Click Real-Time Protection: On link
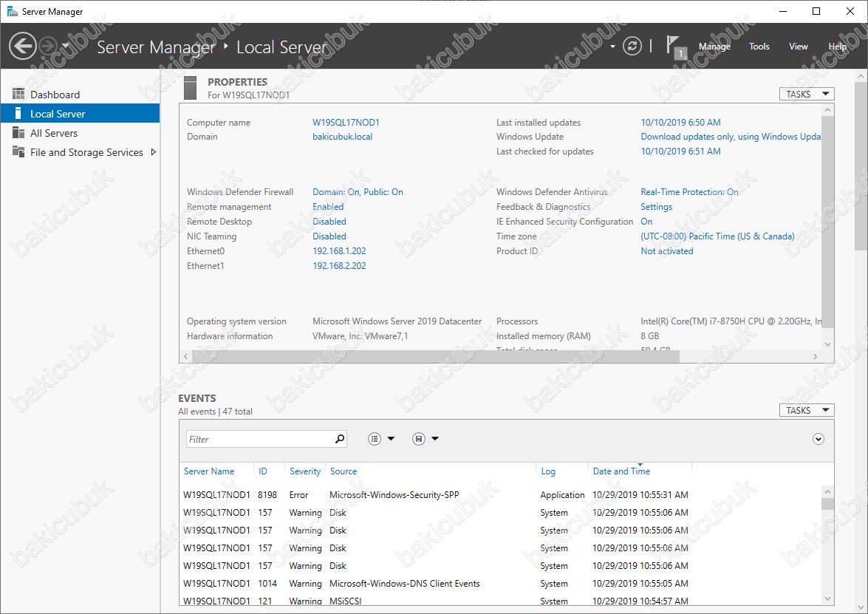Screen dimensions: 868x614 (x=689, y=191)
